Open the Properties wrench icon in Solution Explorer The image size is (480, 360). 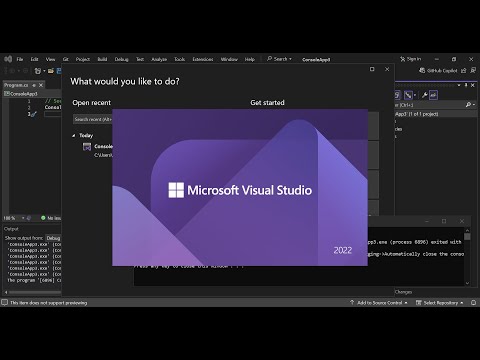[x=424, y=95]
